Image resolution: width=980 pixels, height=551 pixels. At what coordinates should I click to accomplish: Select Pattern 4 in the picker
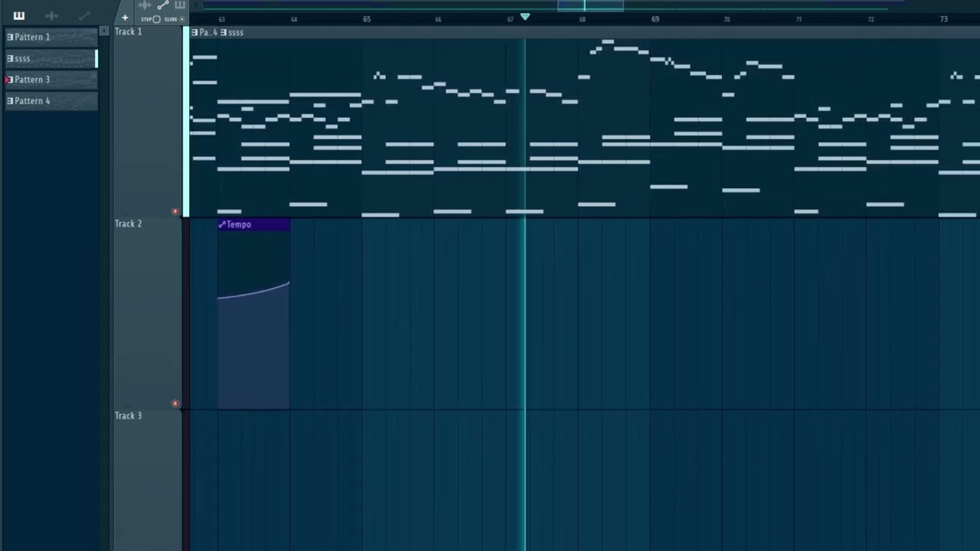pyautogui.click(x=51, y=101)
